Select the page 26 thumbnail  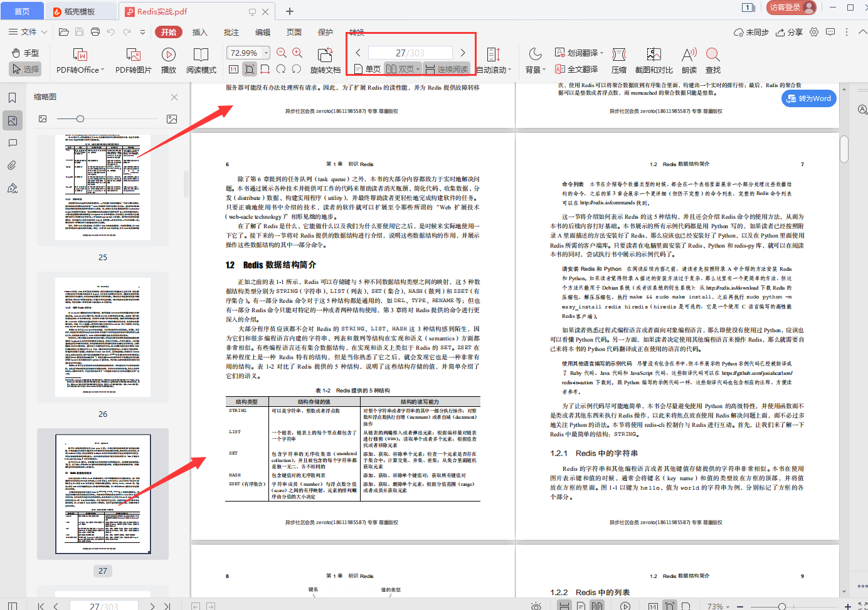pyautogui.click(x=103, y=337)
